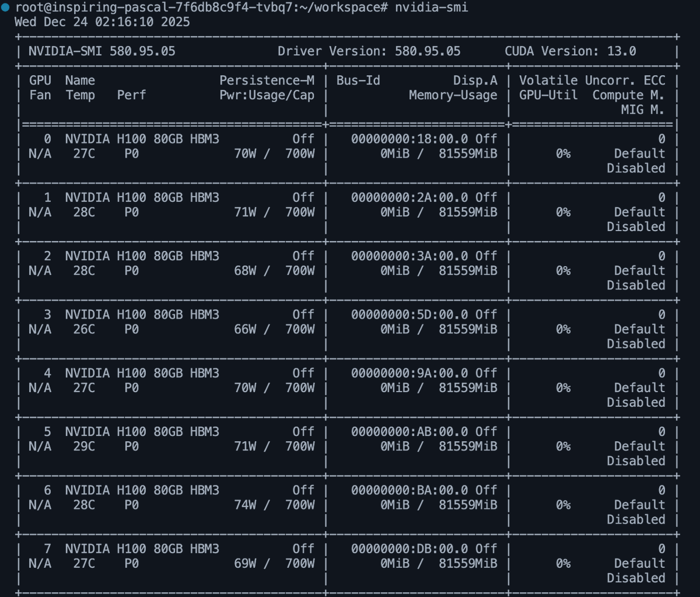
Task: Click the Memory-Usage column header
Action: tap(453, 95)
